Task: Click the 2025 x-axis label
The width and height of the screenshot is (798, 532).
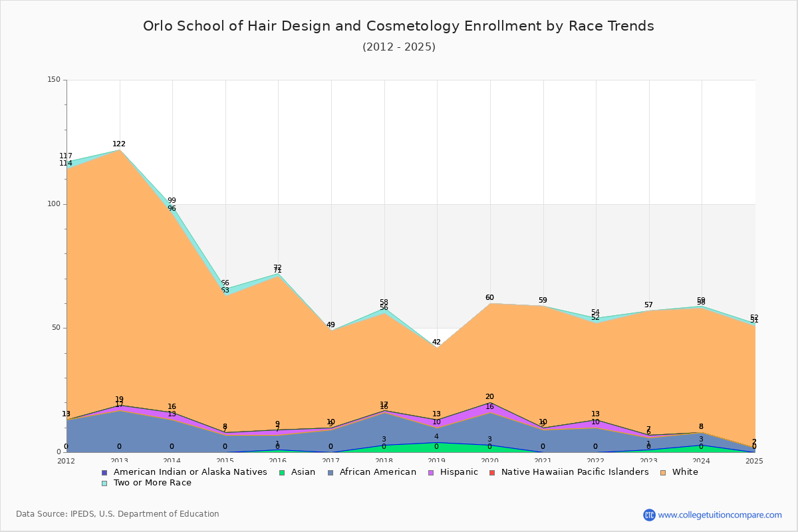Action: click(x=754, y=461)
